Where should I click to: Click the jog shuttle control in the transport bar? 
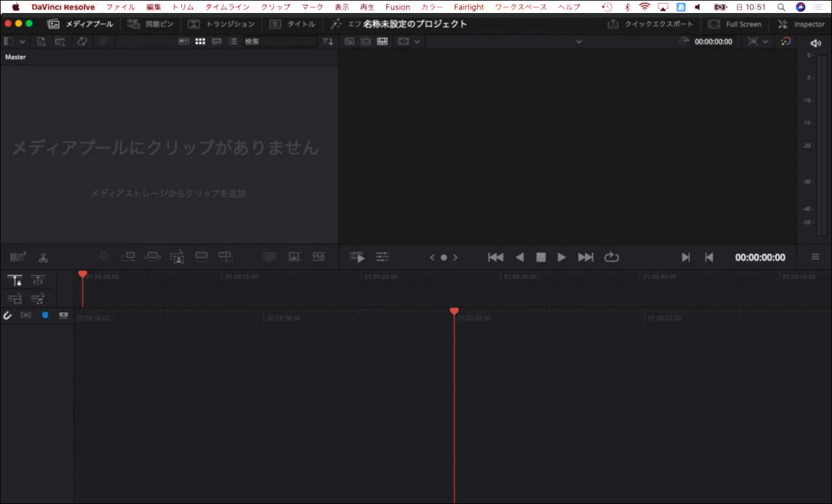click(x=444, y=257)
